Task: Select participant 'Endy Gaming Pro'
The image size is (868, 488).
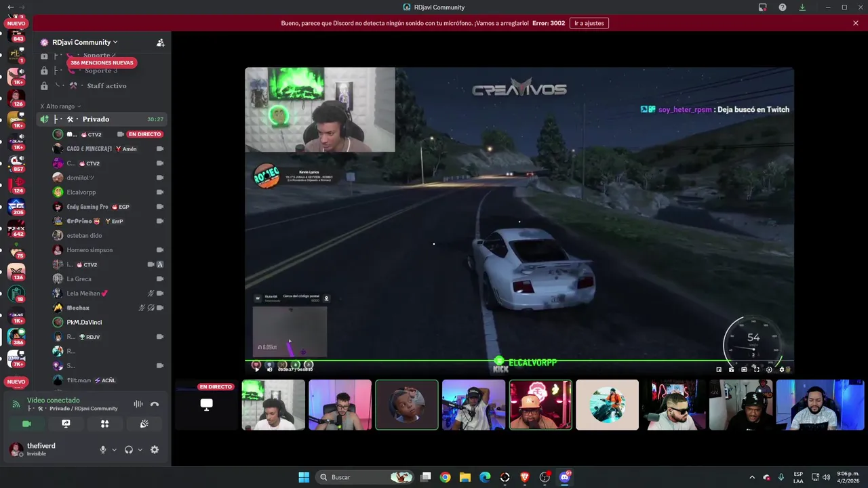Action: [108, 207]
